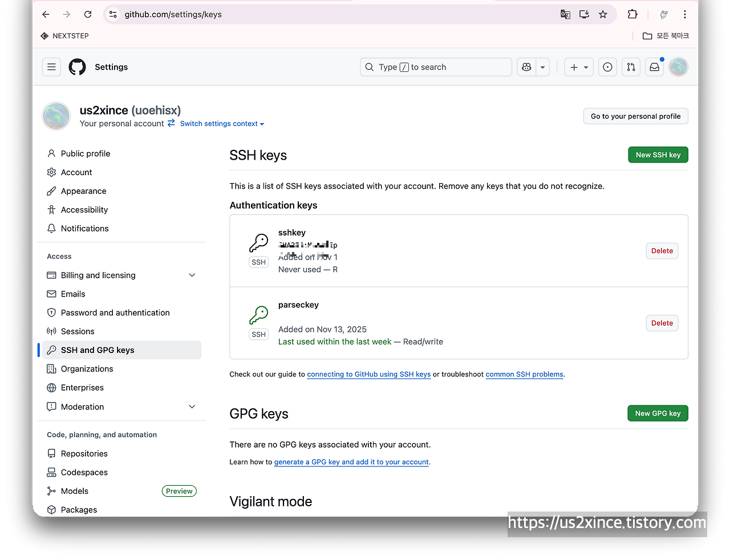Open connecting to GitHub using SSH keys link
Image resolution: width=730 pixels, height=560 pixels.
coord(368,375)
